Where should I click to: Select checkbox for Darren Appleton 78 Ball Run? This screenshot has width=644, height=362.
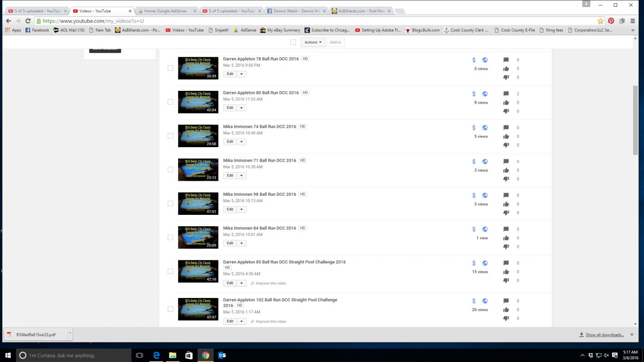click(x=170, y=68)
